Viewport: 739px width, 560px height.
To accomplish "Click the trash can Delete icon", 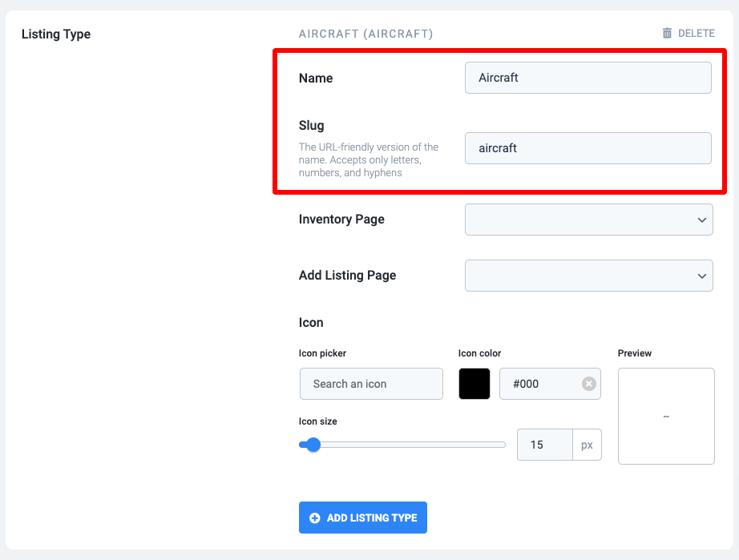I will coord(667,33).
